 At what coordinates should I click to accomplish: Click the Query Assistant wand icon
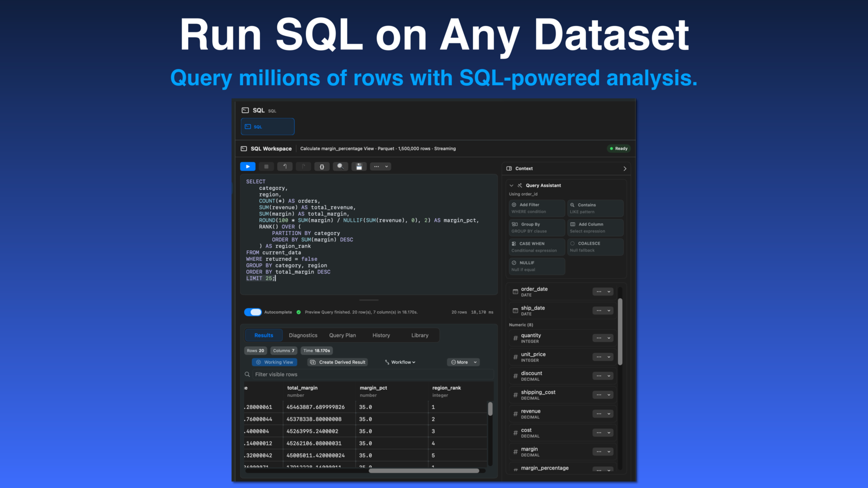tap(520, 185)
